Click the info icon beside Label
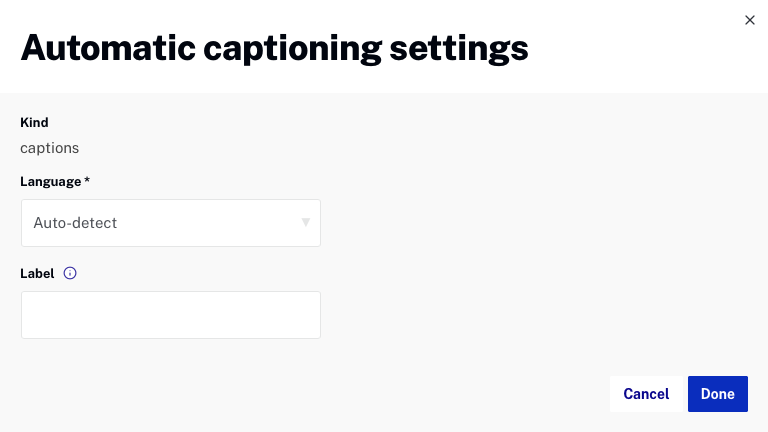Image resolution: width=768 pixels, height=432 pixels. pos(70,272)
